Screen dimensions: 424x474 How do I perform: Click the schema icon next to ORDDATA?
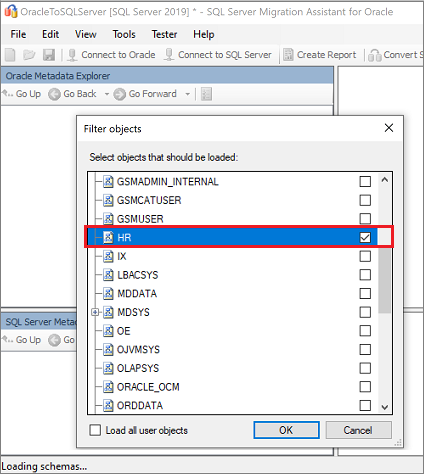(x=108, y=406)
